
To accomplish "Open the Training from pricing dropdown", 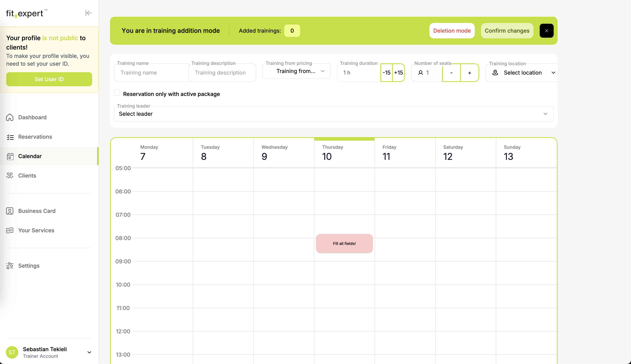I will pos(296,71).
